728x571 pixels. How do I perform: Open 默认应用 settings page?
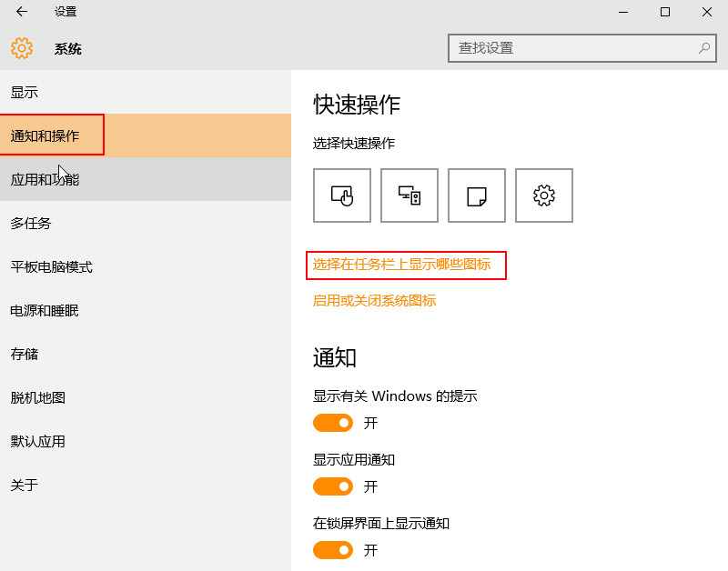coord(146,441)
